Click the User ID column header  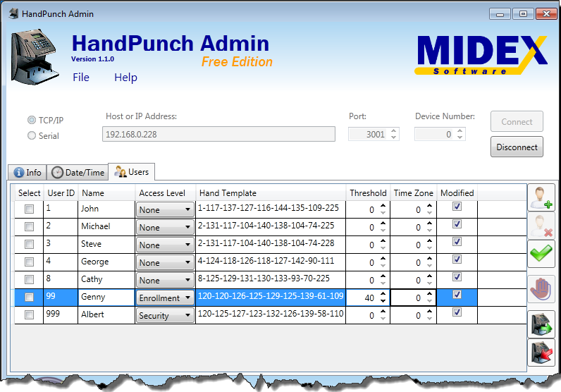tap(61, 193)
